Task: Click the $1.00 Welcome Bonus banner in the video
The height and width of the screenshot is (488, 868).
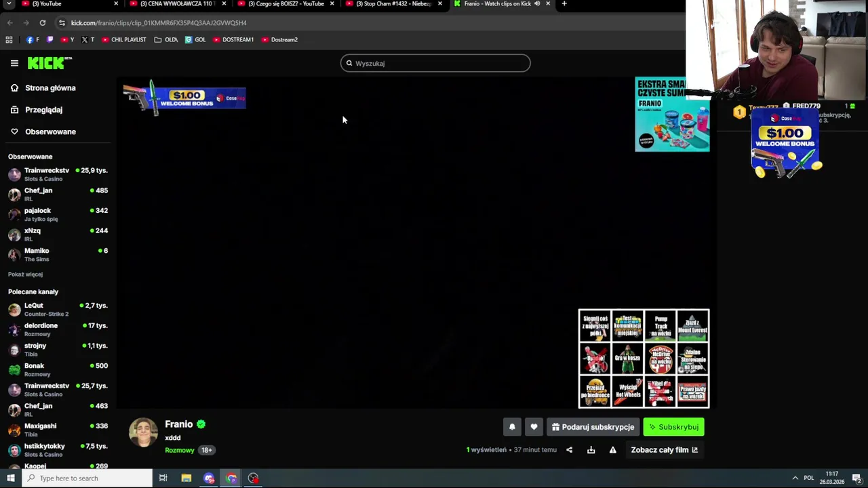Action: click(184, 98)
